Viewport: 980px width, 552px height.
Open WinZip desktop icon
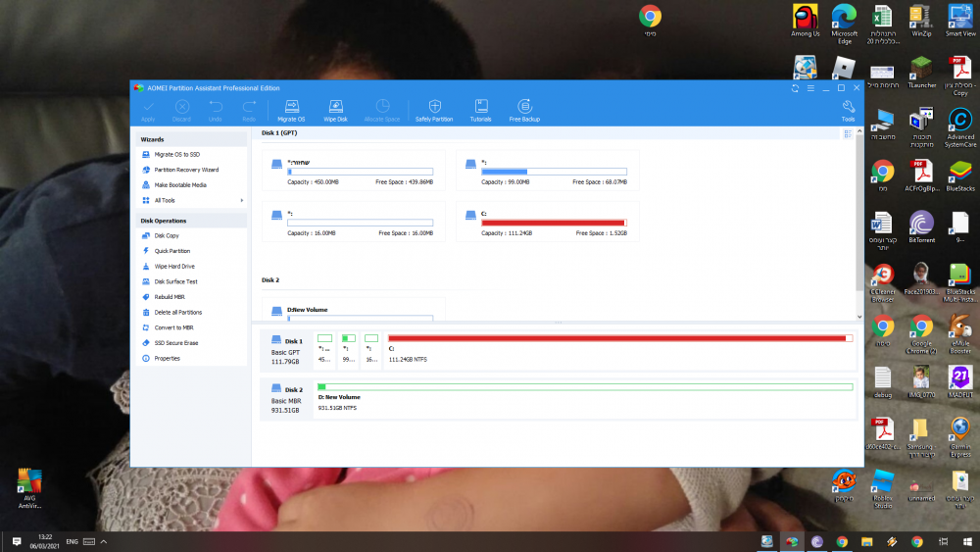[x=921, y=22]
